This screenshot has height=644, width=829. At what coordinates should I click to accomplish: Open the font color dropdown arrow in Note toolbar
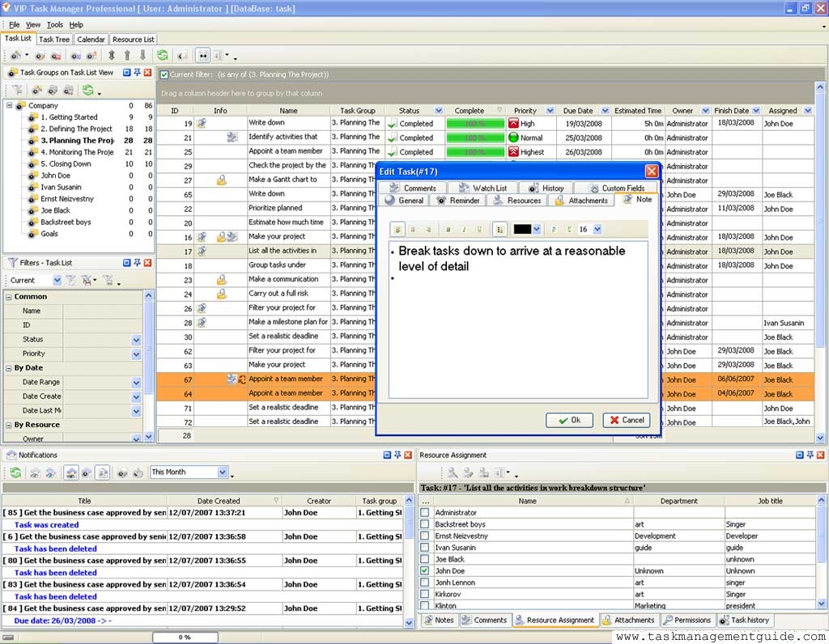click(537, 229)
